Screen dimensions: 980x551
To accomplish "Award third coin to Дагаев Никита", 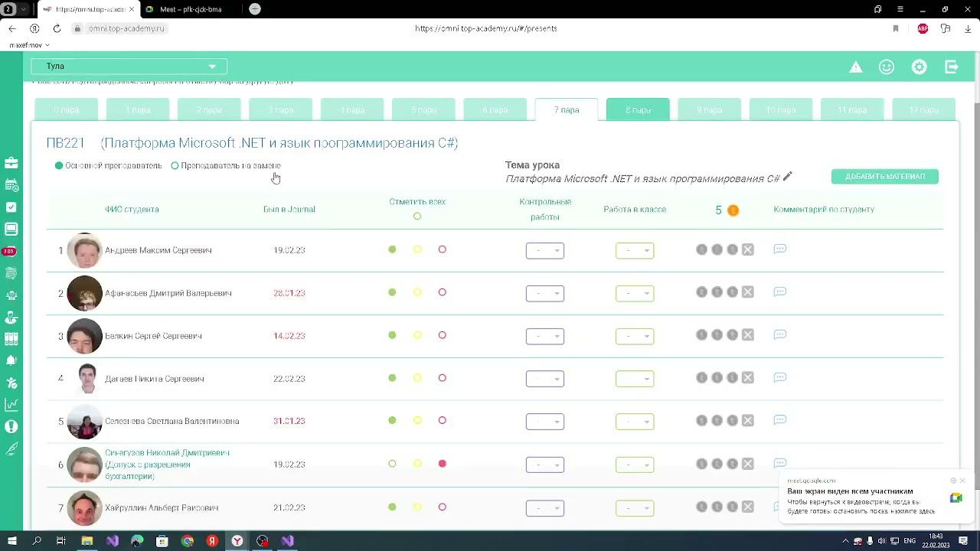I will [732, 378].
